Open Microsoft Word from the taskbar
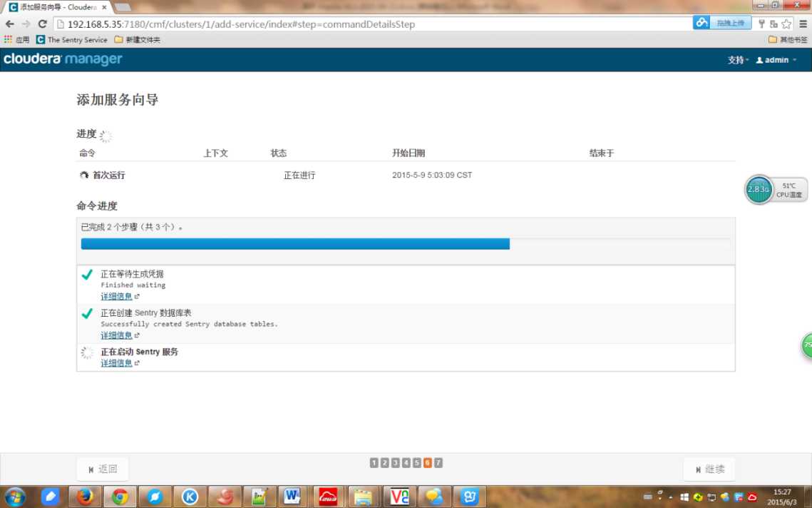Viewport: 812px width, 508px height. [293, 497]
